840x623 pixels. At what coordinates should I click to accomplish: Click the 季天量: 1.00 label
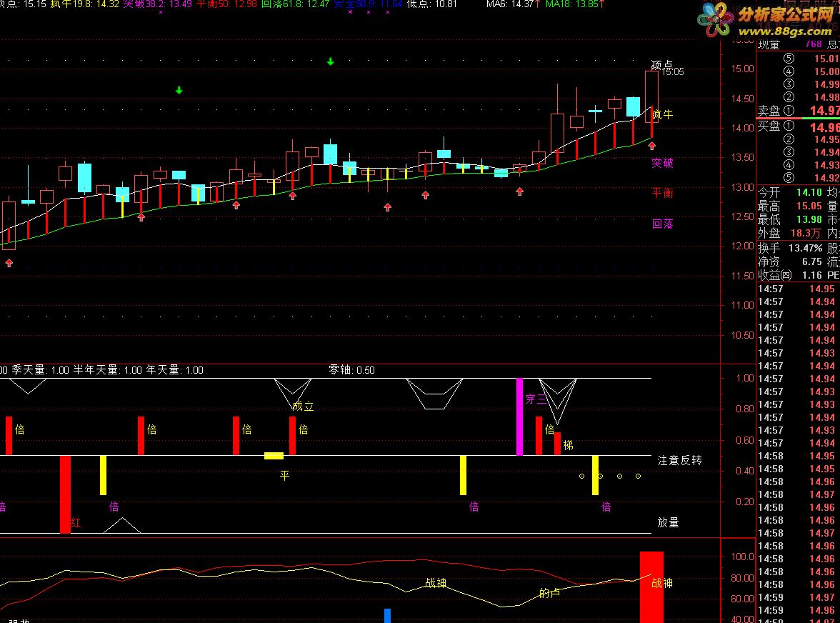[40, 370]
